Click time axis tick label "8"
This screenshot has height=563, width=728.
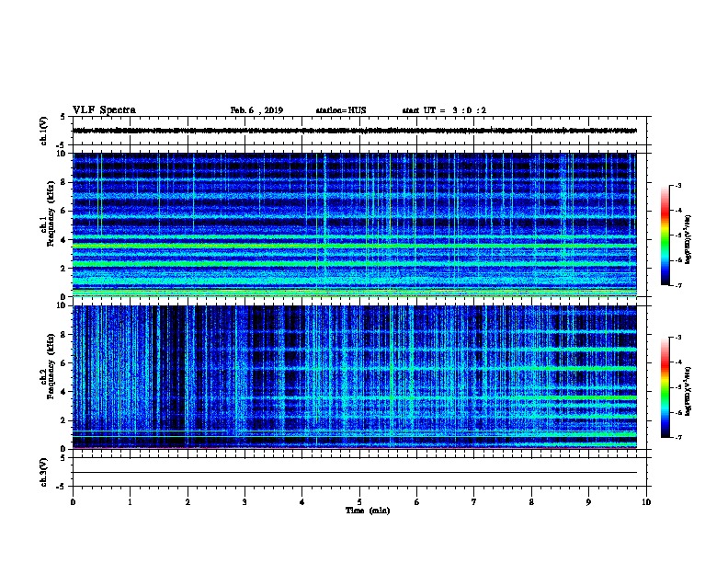[x=531, y=502]
